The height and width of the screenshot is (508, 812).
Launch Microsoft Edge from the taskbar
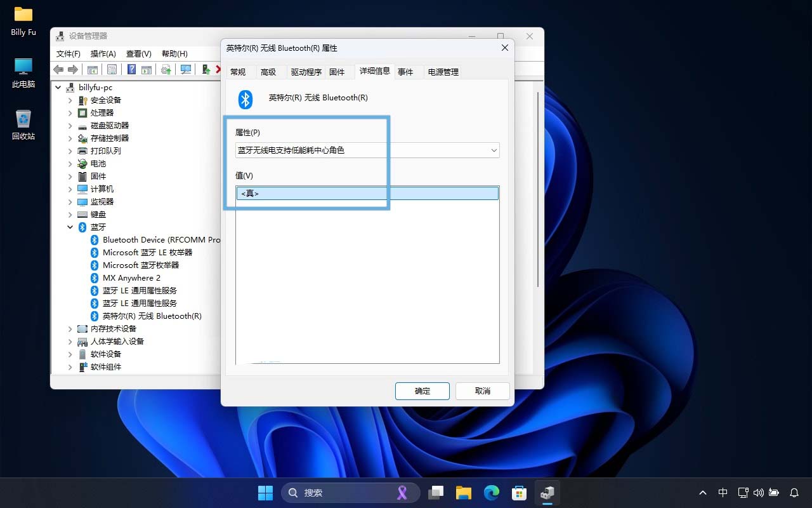[492, 493]
